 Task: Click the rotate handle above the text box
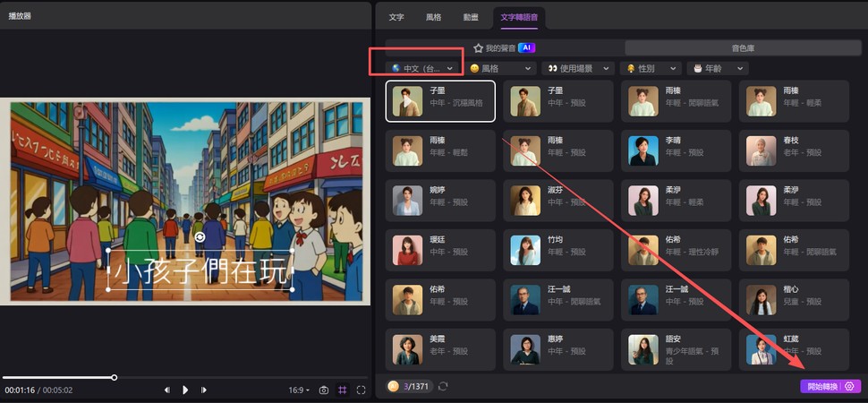pos(200,236)
